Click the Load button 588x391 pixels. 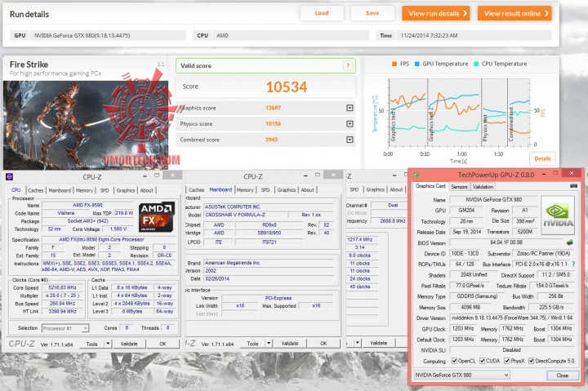click(x=322, y=13)
